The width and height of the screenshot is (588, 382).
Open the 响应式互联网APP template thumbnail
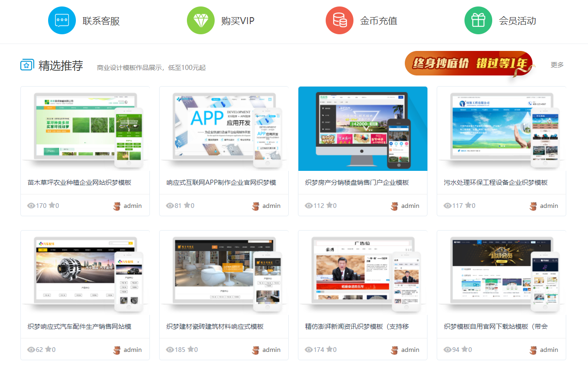224,129
